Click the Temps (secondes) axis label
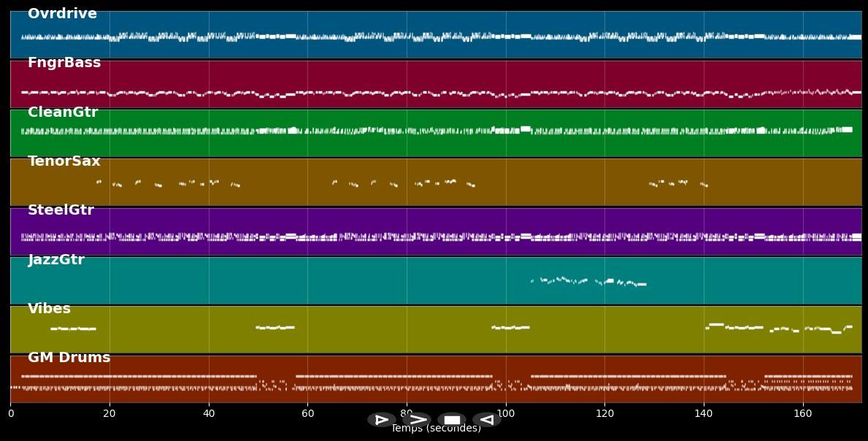This screenshot has height=441, width=868. point(436,429)
